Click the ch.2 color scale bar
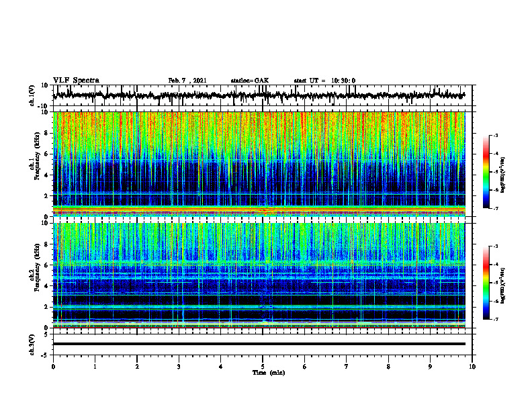The image size is (532, 411). tap(486, 283)
